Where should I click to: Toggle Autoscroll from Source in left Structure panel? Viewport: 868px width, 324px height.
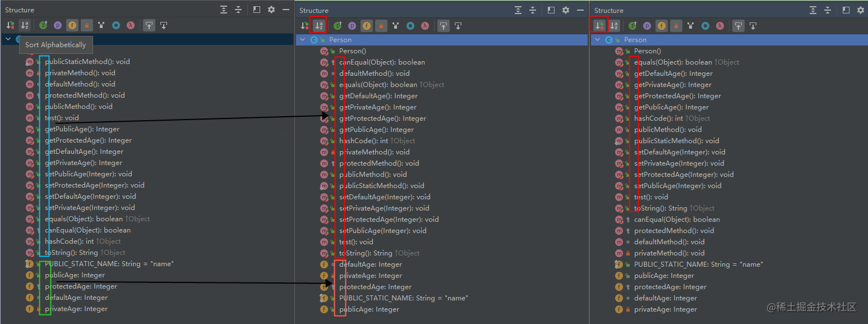164,25
